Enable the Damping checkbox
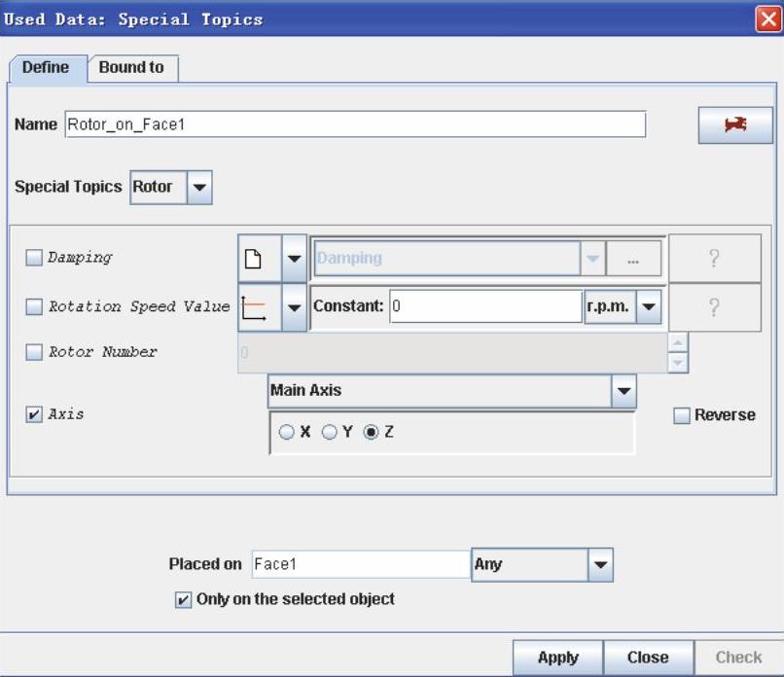Screen dimensions: 784x677 pos(34,258)
